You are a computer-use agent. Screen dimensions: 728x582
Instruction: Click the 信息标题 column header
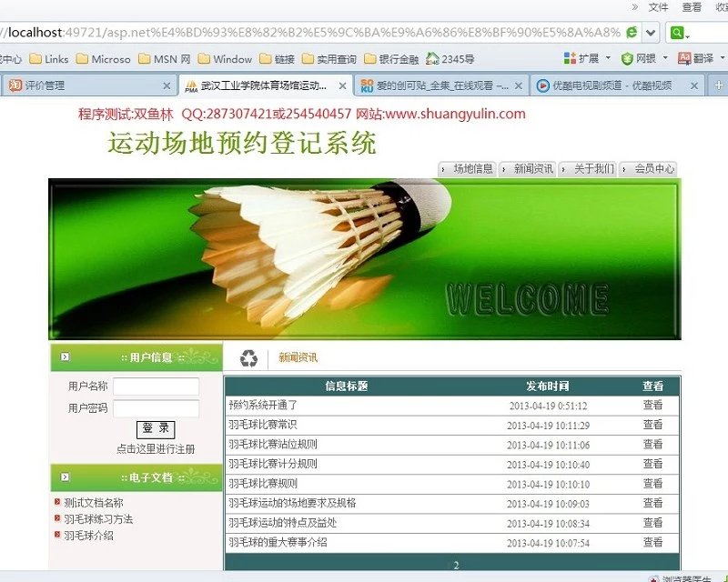coord(347,386)
